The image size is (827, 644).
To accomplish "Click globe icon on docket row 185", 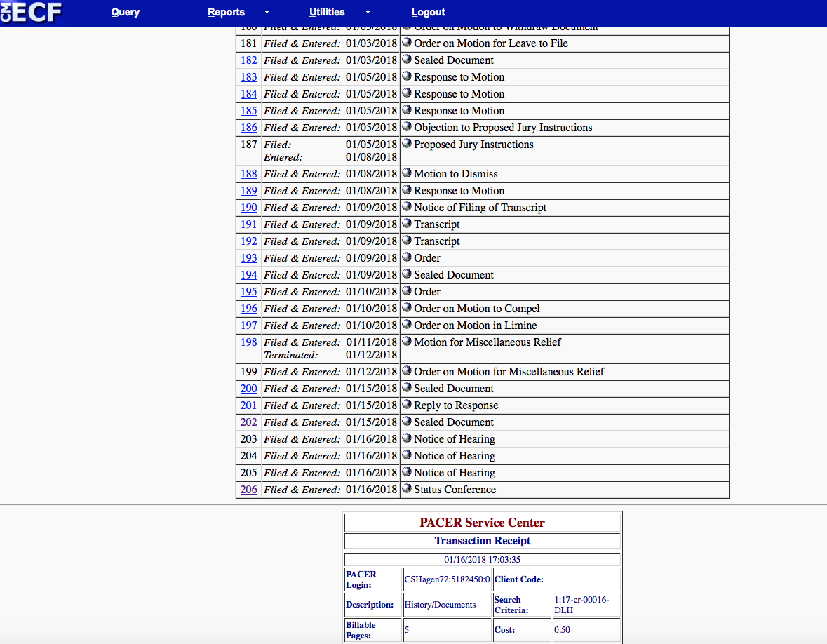I will tap(407, 110).
